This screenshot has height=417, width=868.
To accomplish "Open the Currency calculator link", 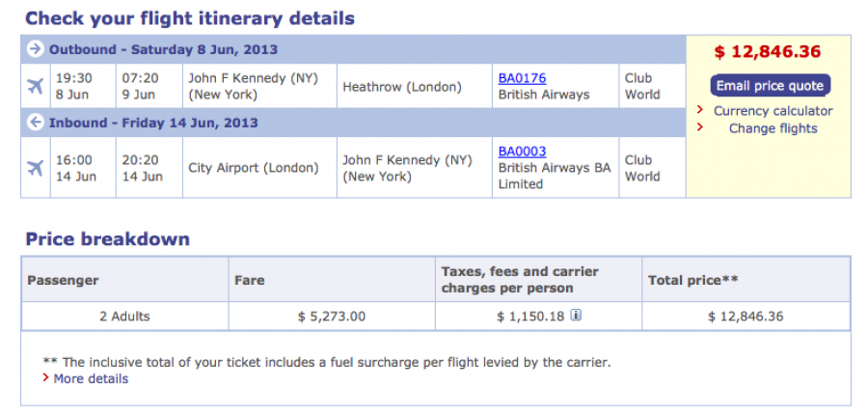I will tap(773, 111).
